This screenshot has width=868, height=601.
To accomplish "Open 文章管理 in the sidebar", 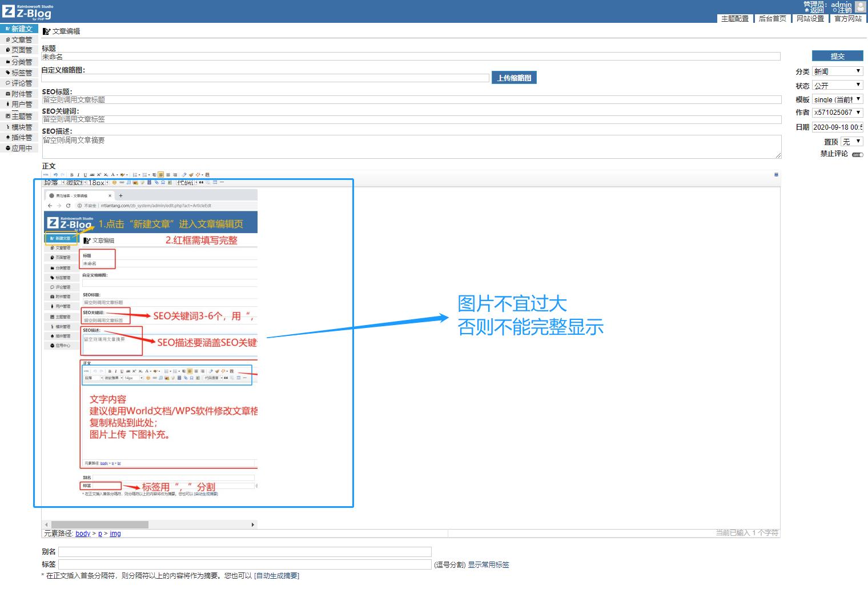I will [19, 39].
